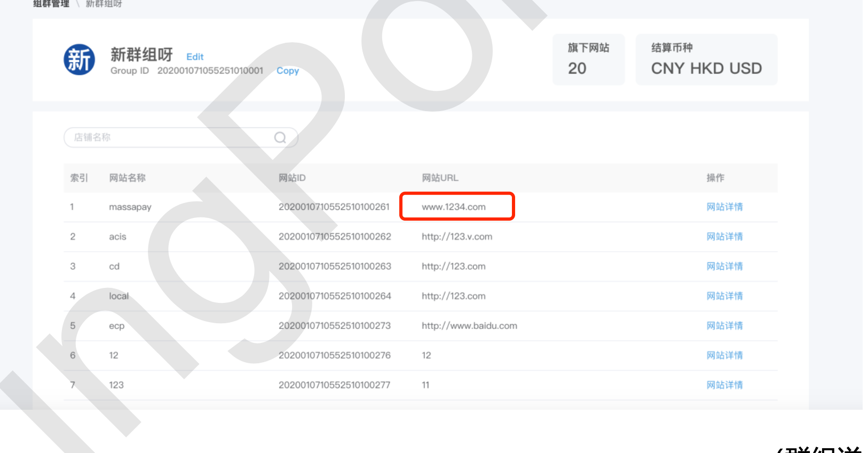The height and width of the screenshot is (453, 868).
Task: Click the 网站名称 column header
Action: [127, 178]
